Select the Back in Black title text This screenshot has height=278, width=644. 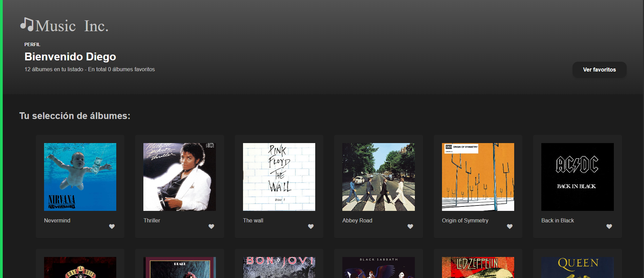558,220
